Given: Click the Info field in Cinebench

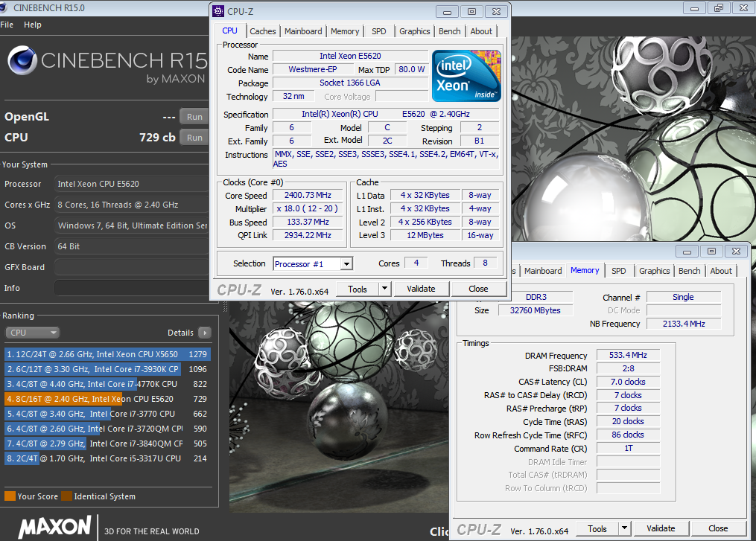Looking at the screenshot, I should (x=132, y=287).
